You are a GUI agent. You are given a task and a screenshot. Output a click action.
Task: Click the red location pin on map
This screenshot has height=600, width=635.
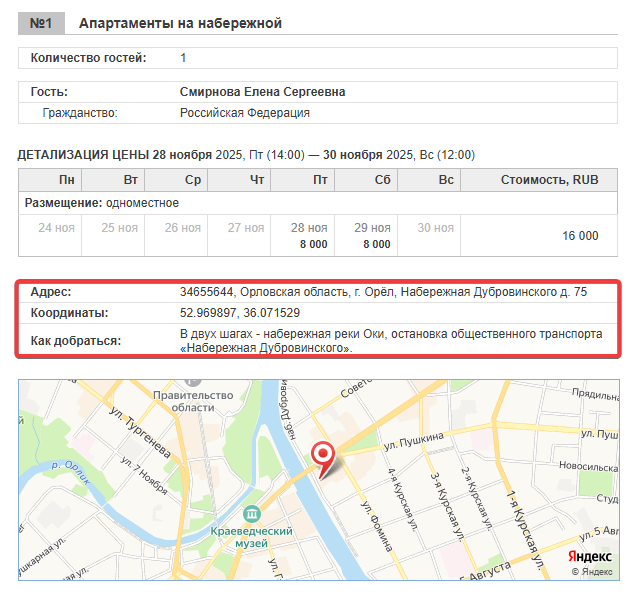point(323,460)
